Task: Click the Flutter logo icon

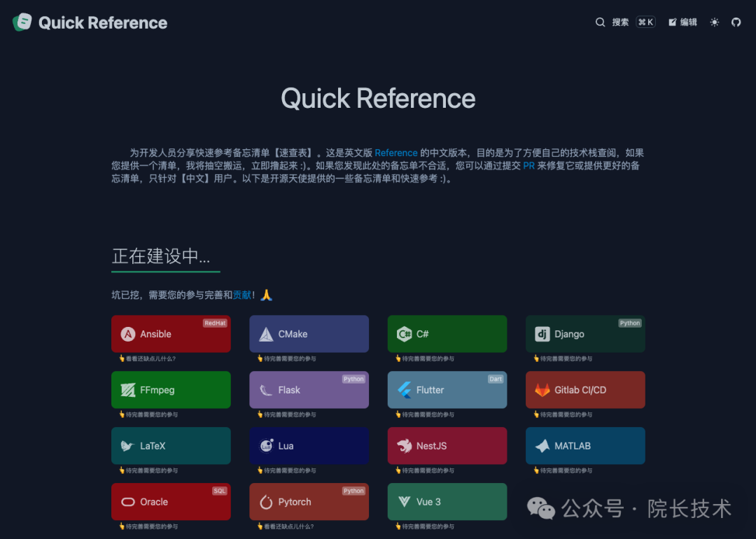Action: click(404, 390)
